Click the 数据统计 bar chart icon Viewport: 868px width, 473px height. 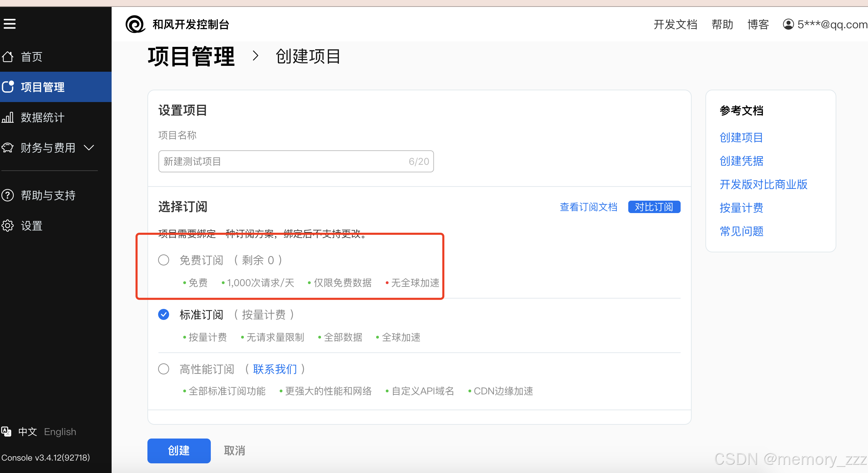point(8,117)
